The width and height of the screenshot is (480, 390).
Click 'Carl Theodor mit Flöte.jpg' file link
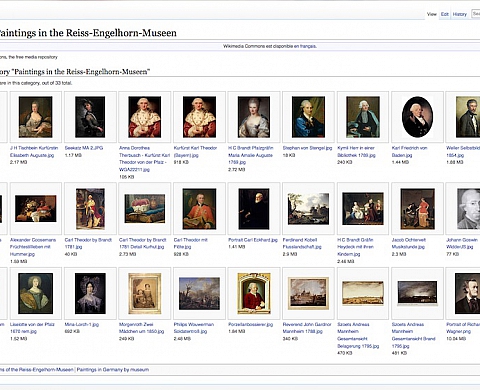[x=191, y=243]
